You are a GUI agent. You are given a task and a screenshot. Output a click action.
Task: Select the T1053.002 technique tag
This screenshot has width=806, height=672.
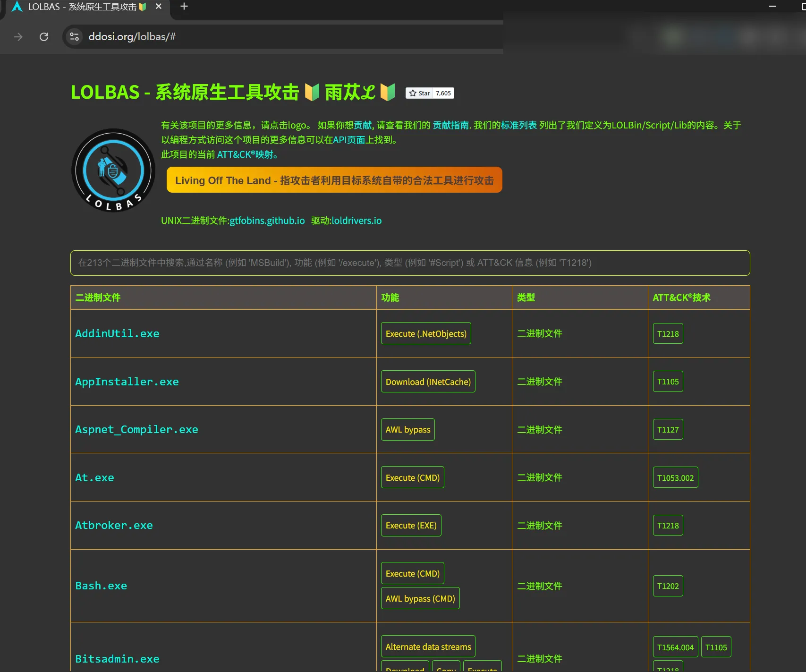(675, 477)
